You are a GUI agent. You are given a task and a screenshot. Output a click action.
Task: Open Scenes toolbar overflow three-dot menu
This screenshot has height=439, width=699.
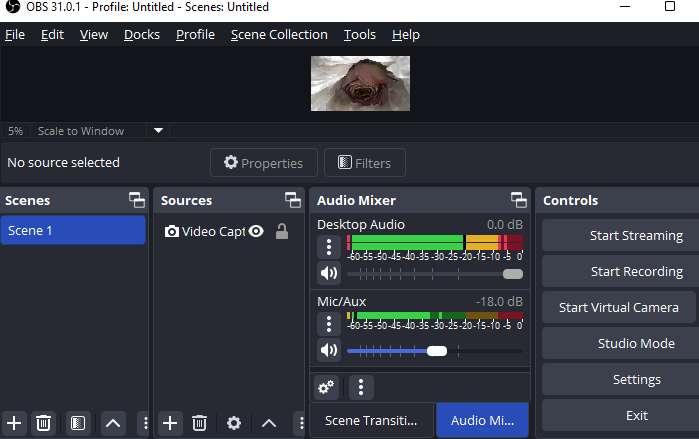145,423
